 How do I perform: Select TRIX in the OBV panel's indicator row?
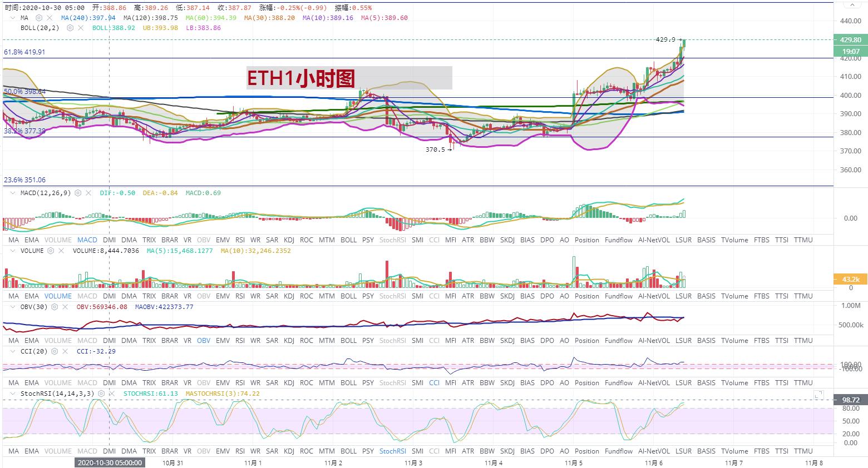click(149, 341)
